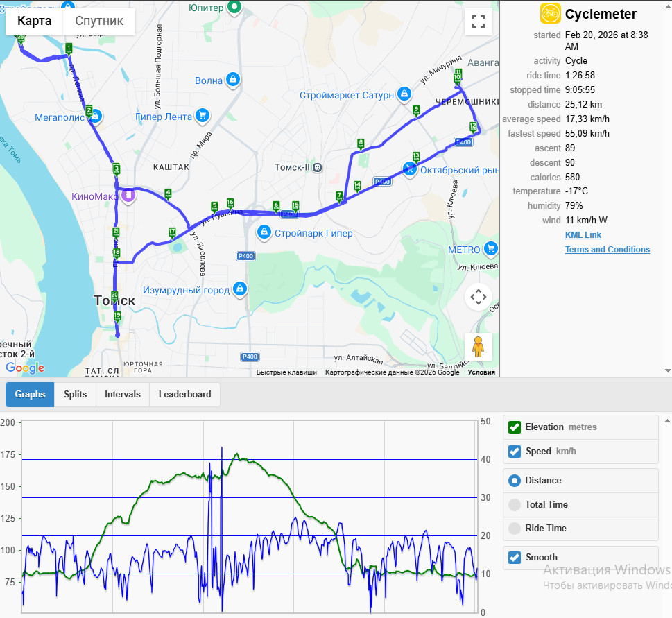Click the Гипер Лента shopping cart marker

(x=203, y=116)
